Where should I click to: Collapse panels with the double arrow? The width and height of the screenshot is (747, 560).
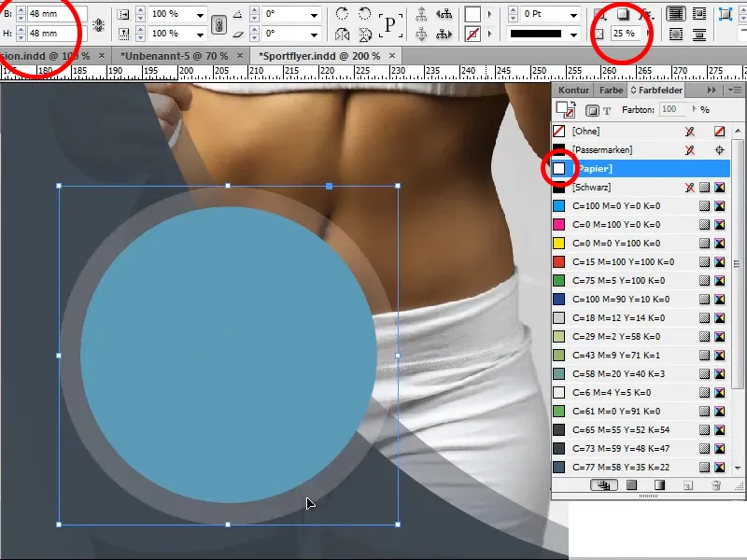click(x=712, y=90)
